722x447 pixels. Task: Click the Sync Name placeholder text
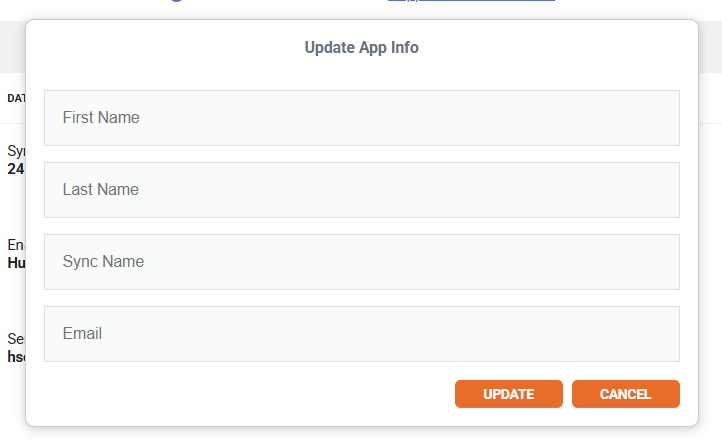tap(103, 261)
